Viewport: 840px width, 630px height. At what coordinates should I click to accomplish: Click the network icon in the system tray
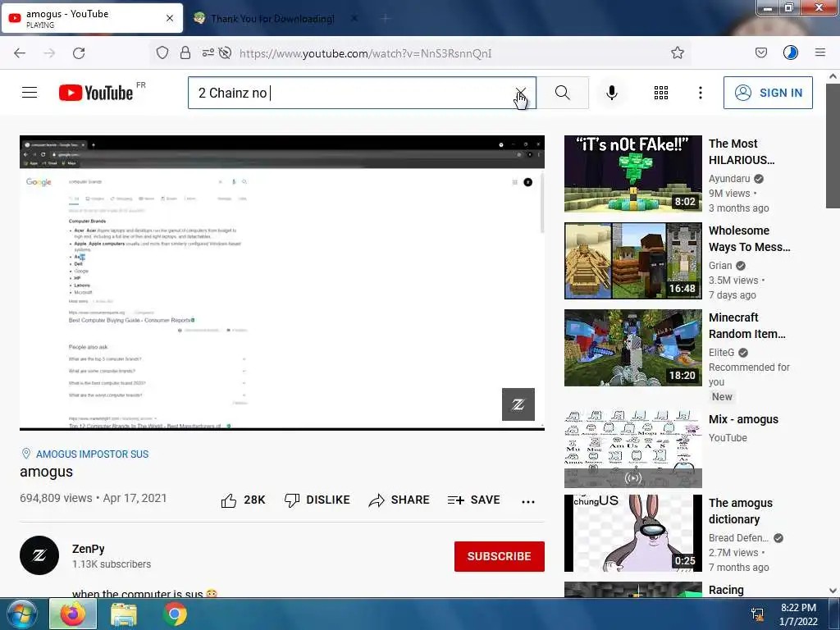[x=757, y=614]
